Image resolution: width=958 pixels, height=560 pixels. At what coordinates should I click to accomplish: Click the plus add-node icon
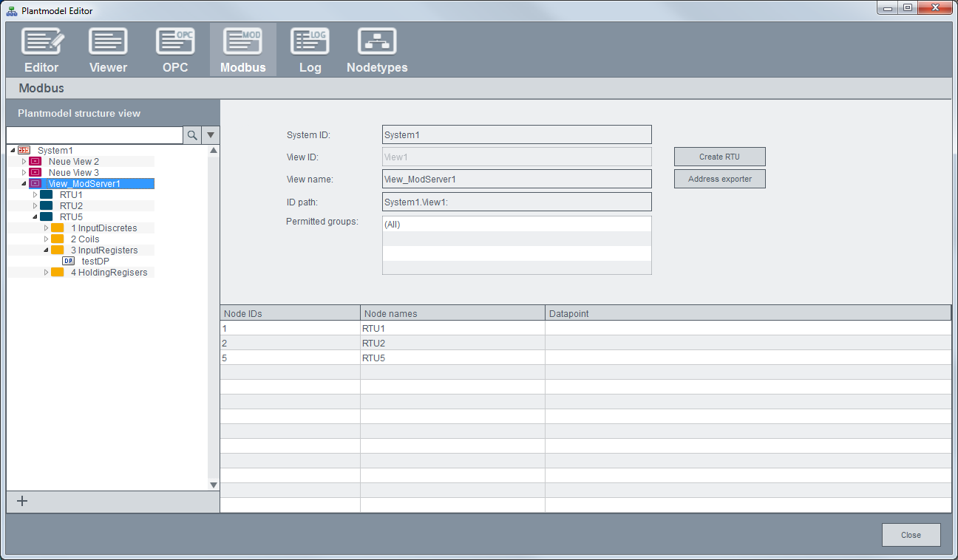coord(22,501)
